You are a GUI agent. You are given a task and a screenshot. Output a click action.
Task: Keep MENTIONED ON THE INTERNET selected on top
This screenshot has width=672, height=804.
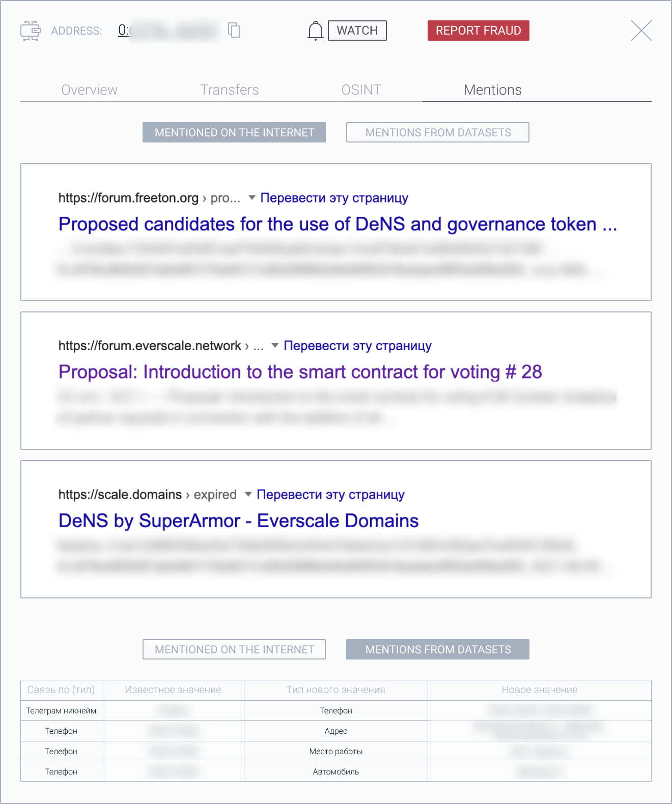tap(234, 132)
